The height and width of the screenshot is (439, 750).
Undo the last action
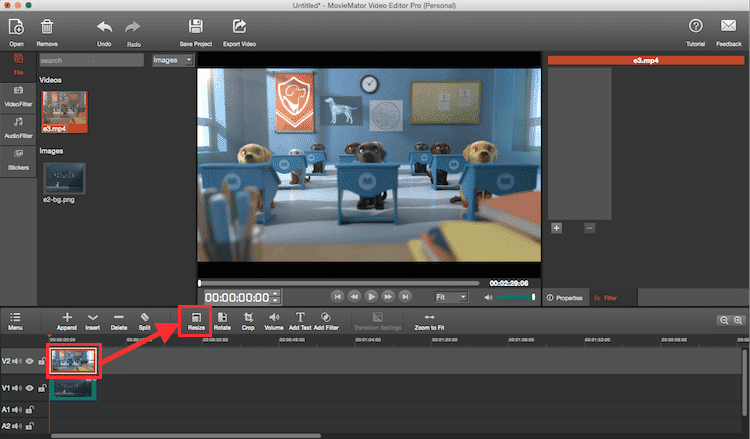pyautogui.click(x=104, y=27)
